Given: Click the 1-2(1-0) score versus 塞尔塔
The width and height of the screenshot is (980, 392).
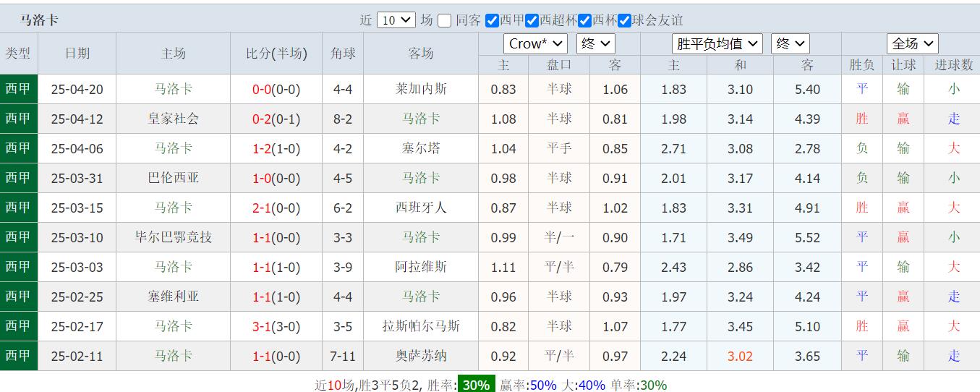Looking at the screenshot, I should pos(276,148).
